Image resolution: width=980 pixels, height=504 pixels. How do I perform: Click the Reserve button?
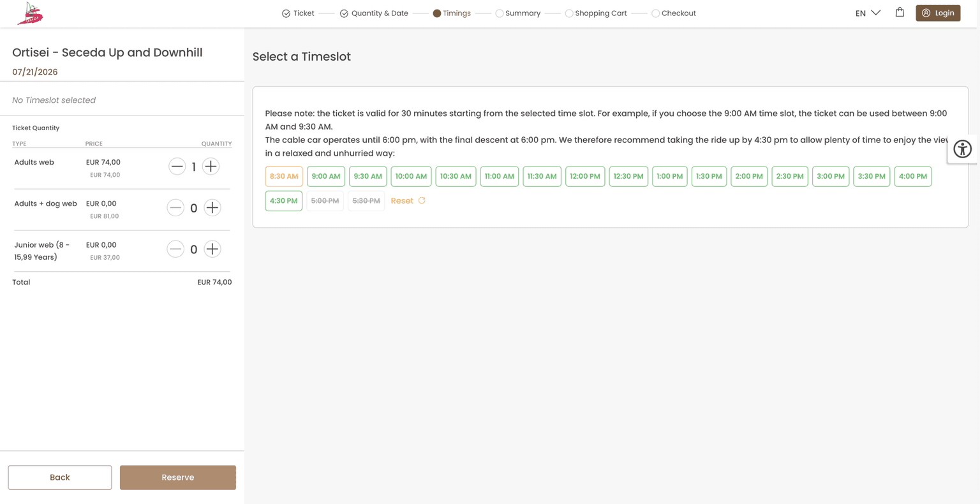(178, 477)
